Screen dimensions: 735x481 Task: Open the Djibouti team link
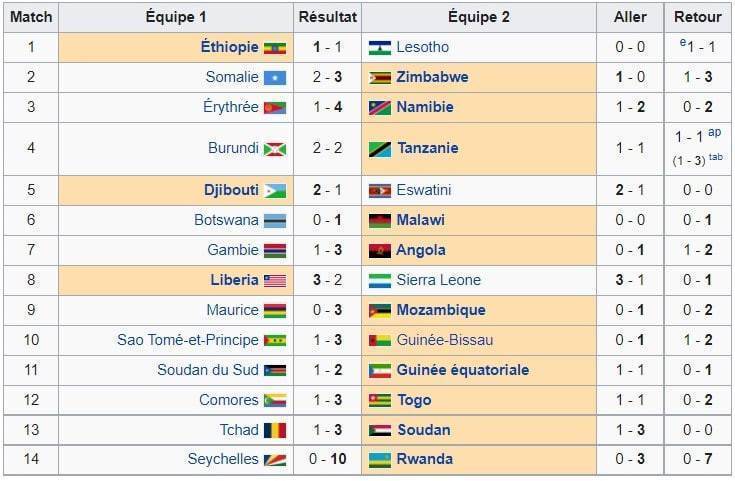pyautogui.click(x=231, y=190)
